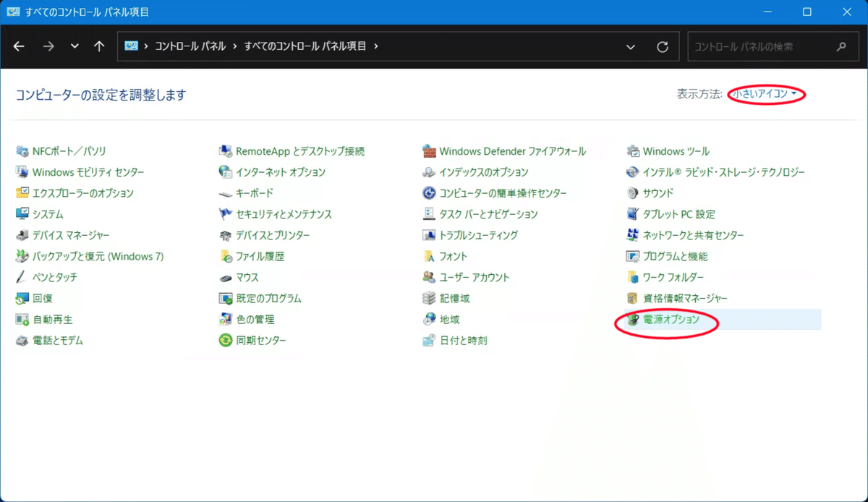This screenshot has height=502, width=868.
Task: Open the 色の管理 icon
Action: [225, 319]
